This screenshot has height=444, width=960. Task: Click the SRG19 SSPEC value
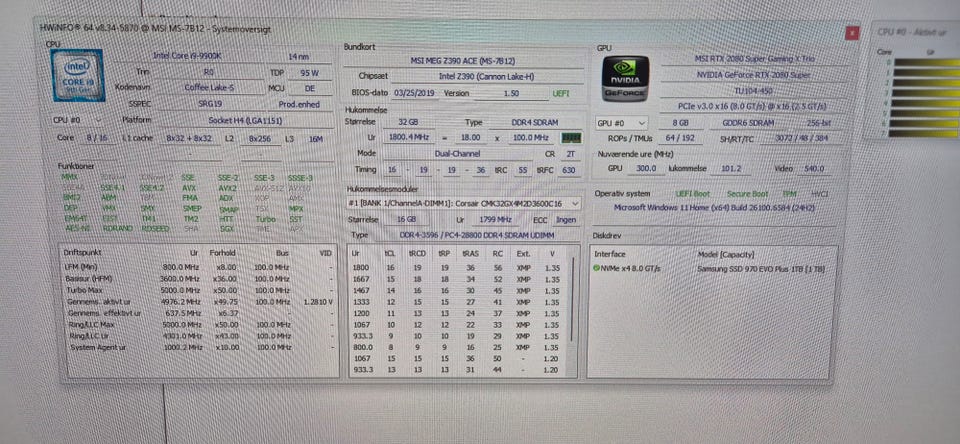click(x=209, y=104)
